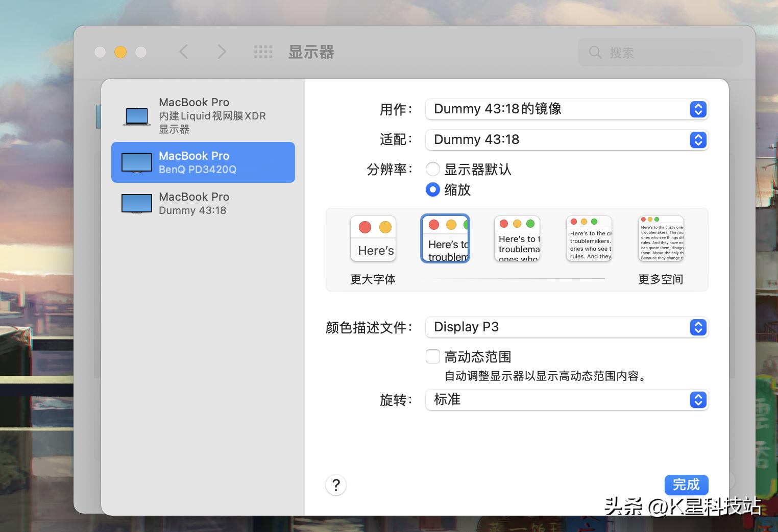This screenshot has height=532, width=778.
Task: Pick the middle scaling option thumbnail
Action: [517, 238]
